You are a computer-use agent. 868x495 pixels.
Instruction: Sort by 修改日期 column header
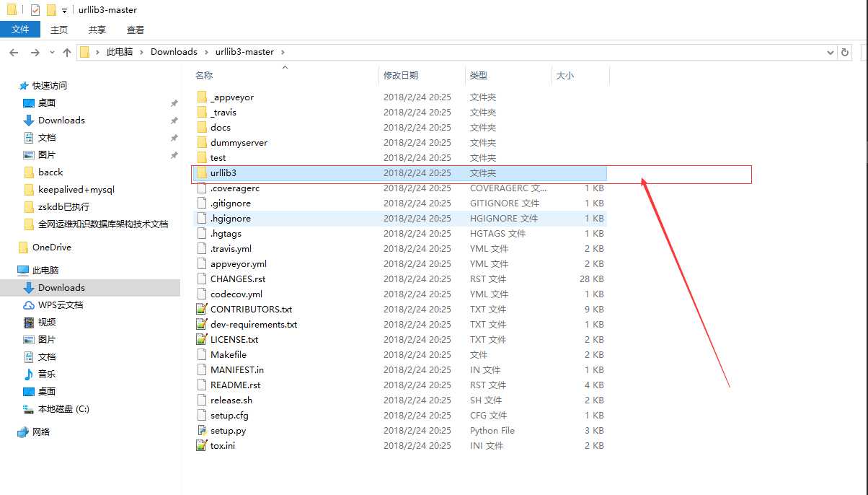point(401,75)
